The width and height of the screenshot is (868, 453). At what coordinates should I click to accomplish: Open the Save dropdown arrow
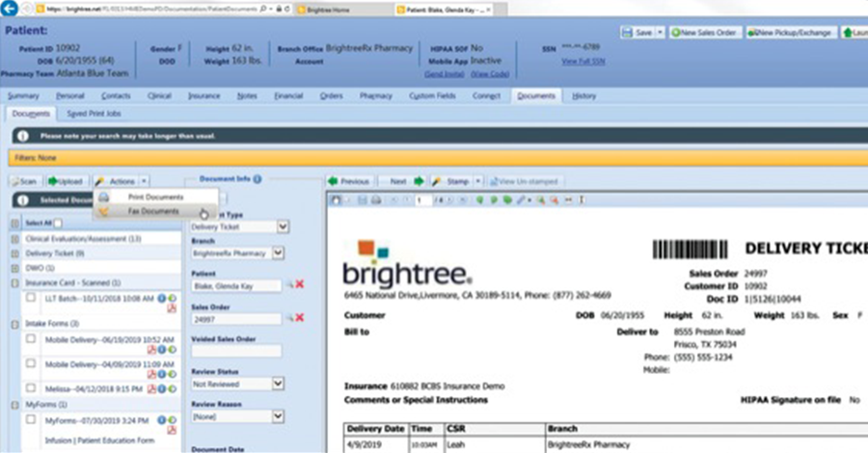(x=660, y=33)
